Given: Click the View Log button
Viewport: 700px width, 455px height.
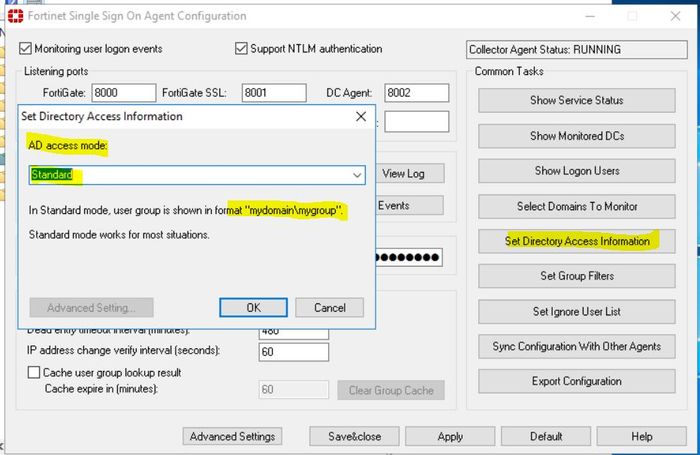Looking at the screenshot, I should [x=410, y=173].
